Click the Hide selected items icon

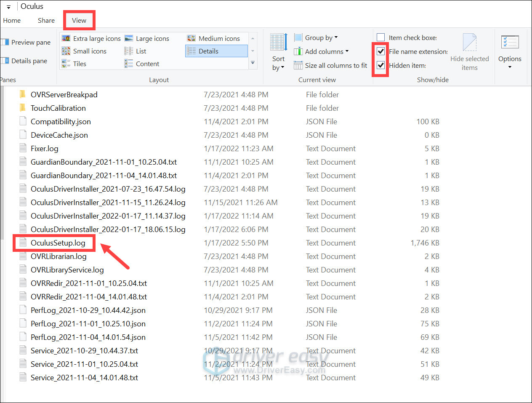coord(469,43)
